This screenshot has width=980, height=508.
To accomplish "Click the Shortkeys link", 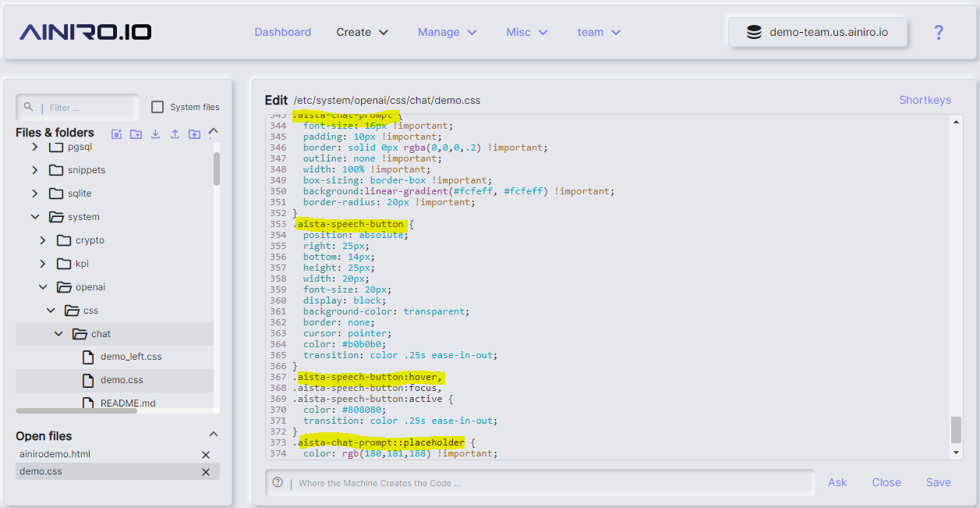I will tap(925, 100).
